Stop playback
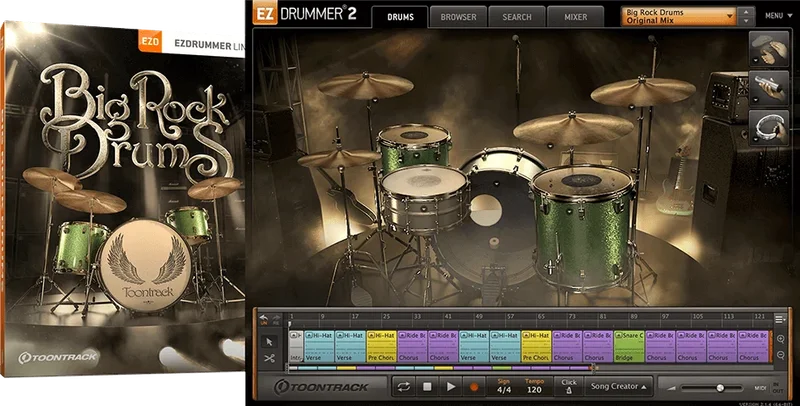This screenshot has height=406, width=800. pos(427,387)
